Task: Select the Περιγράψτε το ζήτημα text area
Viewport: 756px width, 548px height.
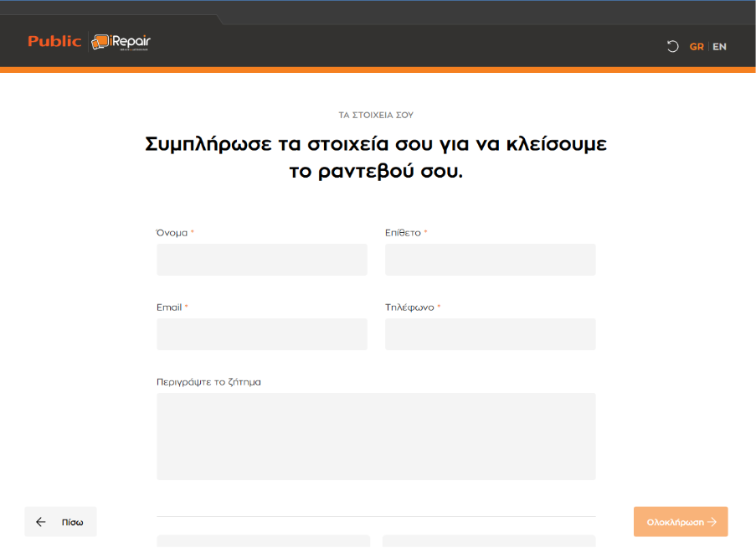Action: click(376, 436)
